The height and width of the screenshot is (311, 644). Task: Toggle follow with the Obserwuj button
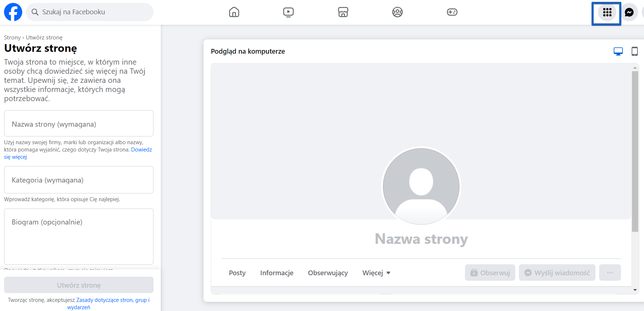[x=490, y=272]
